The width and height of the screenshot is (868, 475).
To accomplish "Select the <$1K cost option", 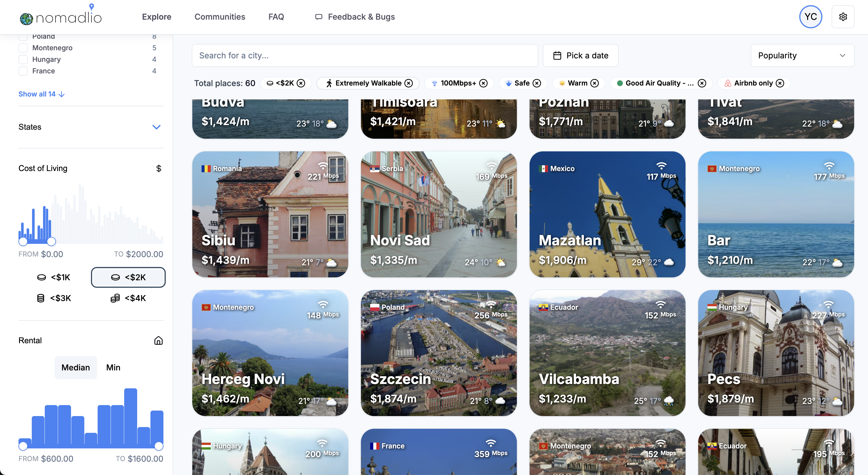I will coord(54,277).
